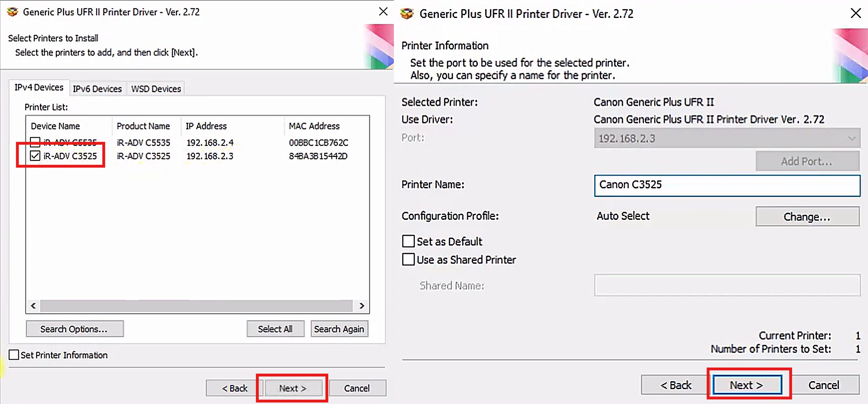The image size is (868, 404).
Task: Click the installer icon in the Select Printers window title bar
Action: [12, 12]
